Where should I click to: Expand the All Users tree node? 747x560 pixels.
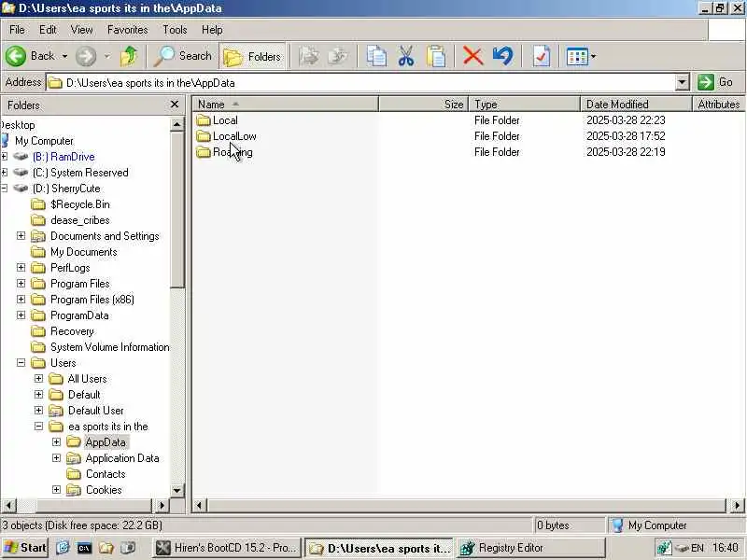(x=38, y=379)
